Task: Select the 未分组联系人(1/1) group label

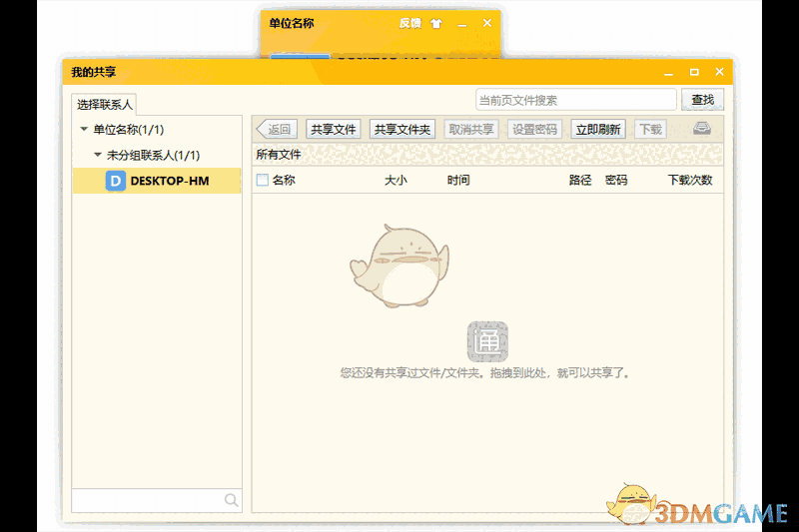Action: pos(153,156)
